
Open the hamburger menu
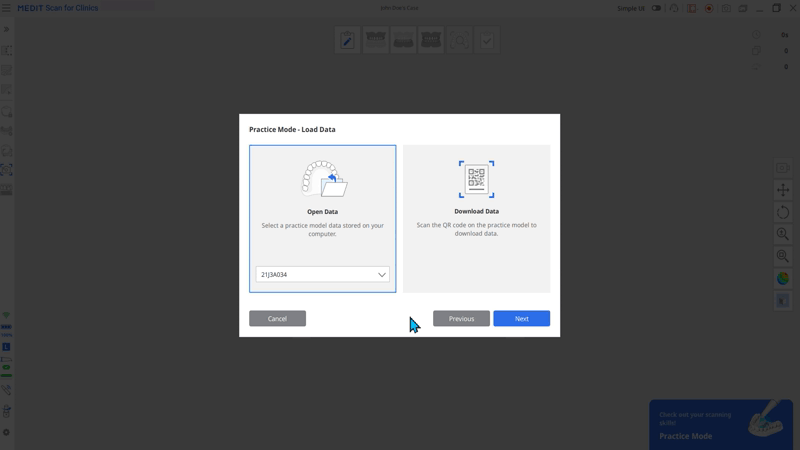coord(6,8)
